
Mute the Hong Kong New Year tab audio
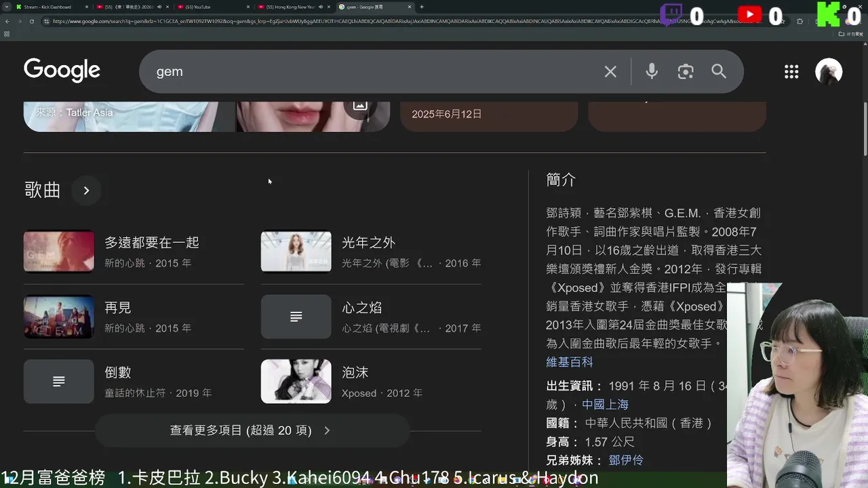point(321,7)
